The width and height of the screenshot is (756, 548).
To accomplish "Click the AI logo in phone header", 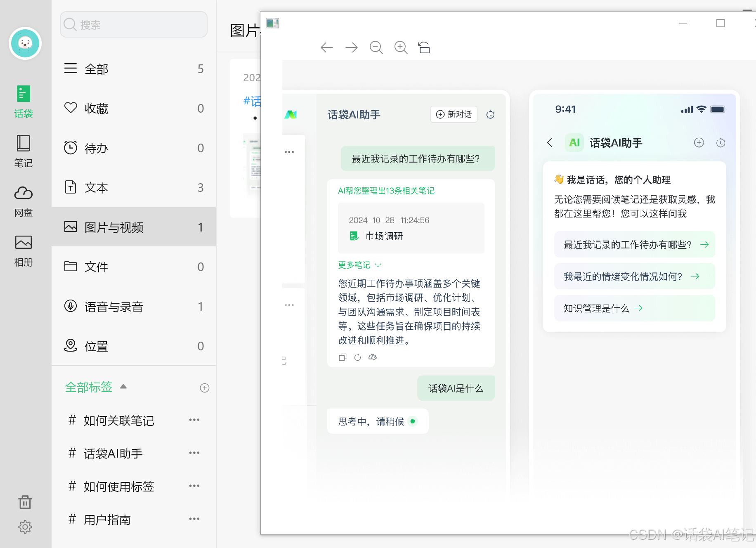I will [x=574, y=142].
